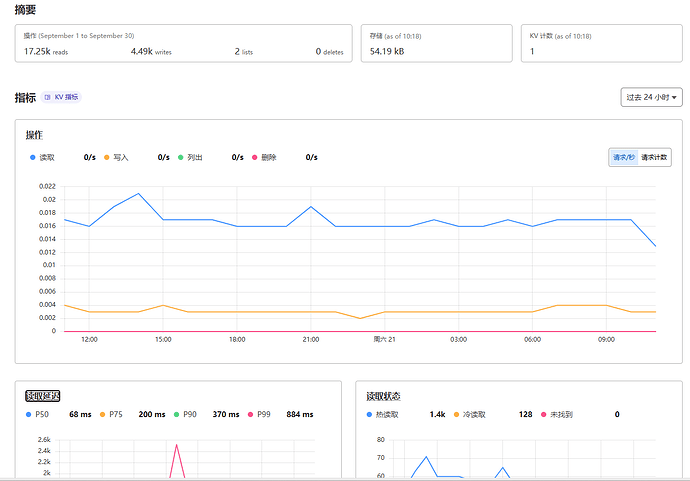Screen dimensions: 690x481
Task: Click the 200 ms P75 value
Action: pos(152,415)
